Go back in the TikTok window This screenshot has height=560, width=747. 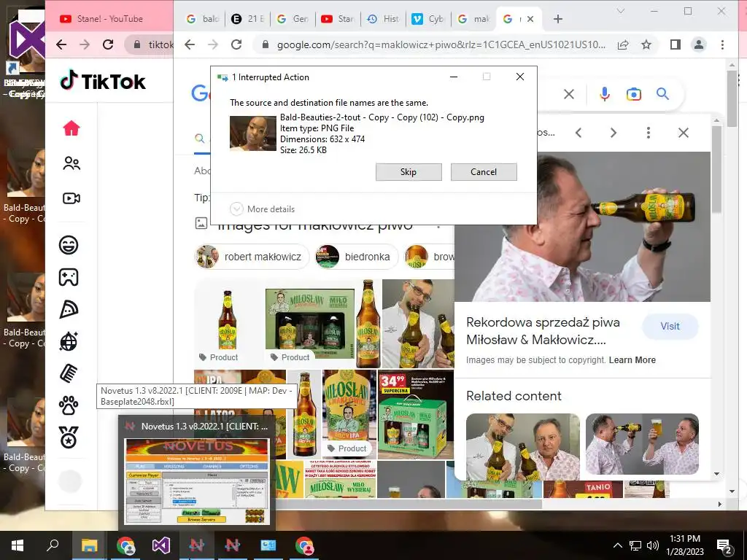61,44
